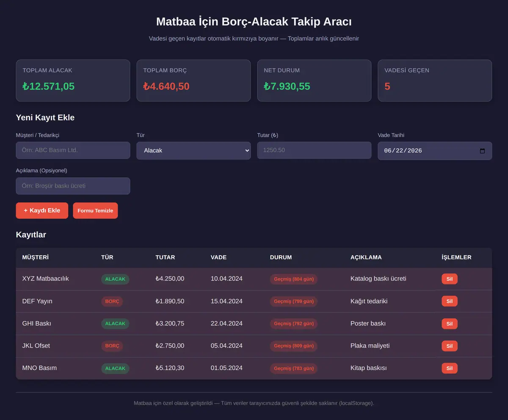Click the Yeni Kayıt Ekle heading

coord(45,118)
